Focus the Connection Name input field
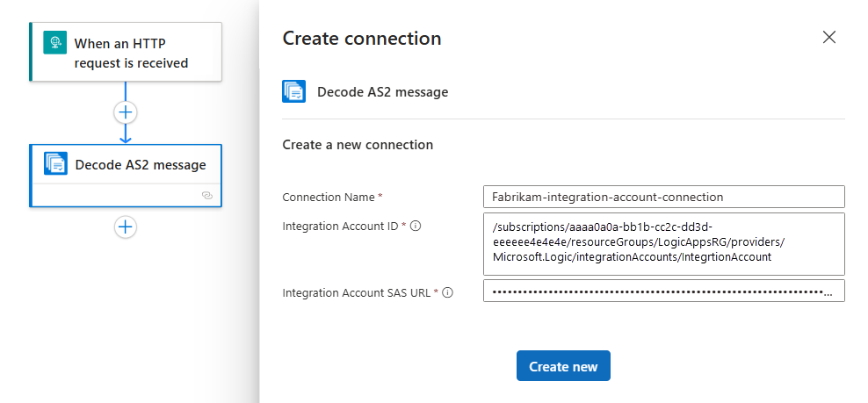The width and height of the screenshot is (868, 403). pos(663,197)
